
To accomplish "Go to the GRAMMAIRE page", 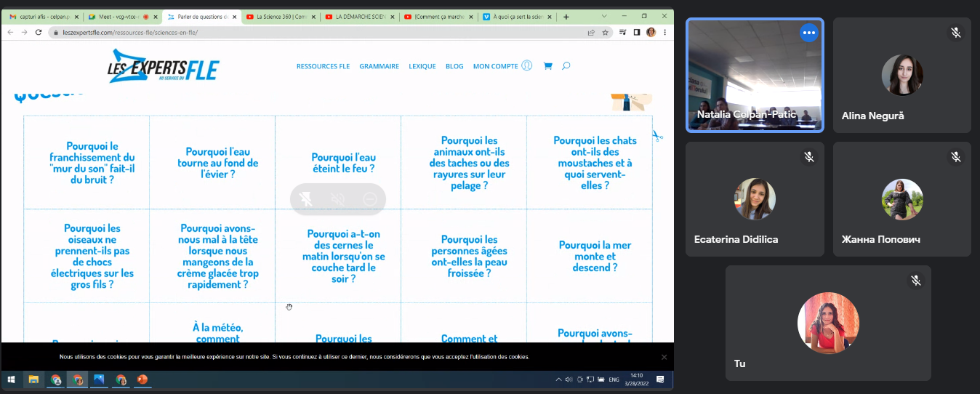I will click(x=379, y=66).
